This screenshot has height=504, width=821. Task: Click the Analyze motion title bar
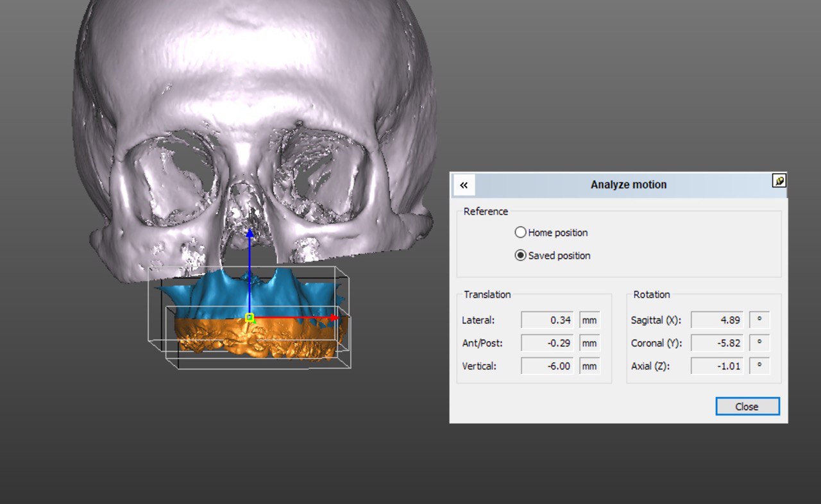pyautogui.click(x=627, y=185)
